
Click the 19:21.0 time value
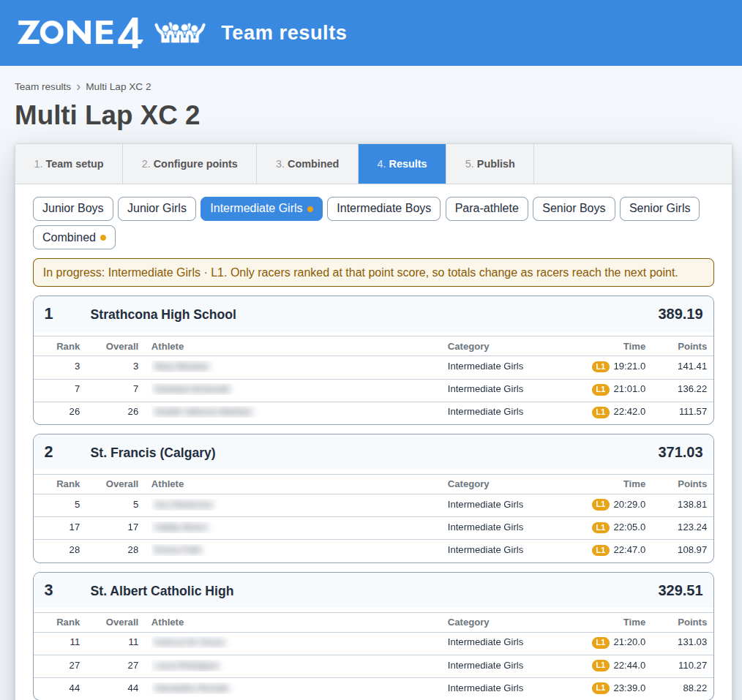pyautogui.click(x=629, y=366)
